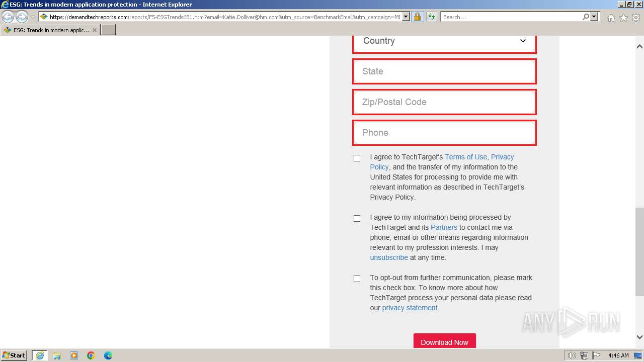The height and width of the screenshot is (362, 644).
Task: Open the Tools gear icon
Action: click(636, 18)
